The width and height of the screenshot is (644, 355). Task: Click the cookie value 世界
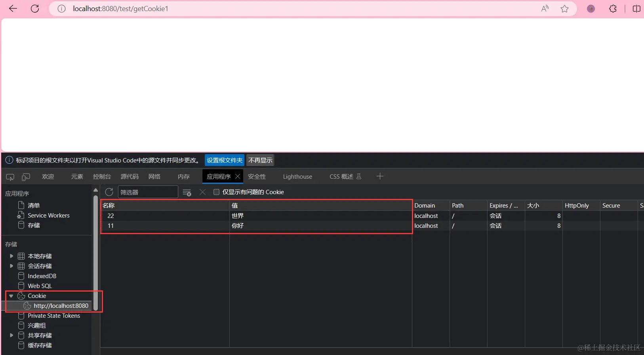tap(238, 216)
